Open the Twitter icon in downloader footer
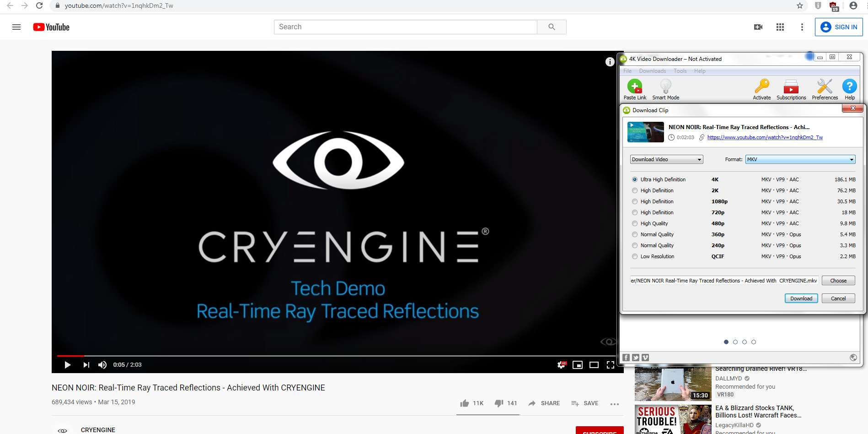Screen dimensions: 868x434 636,358
